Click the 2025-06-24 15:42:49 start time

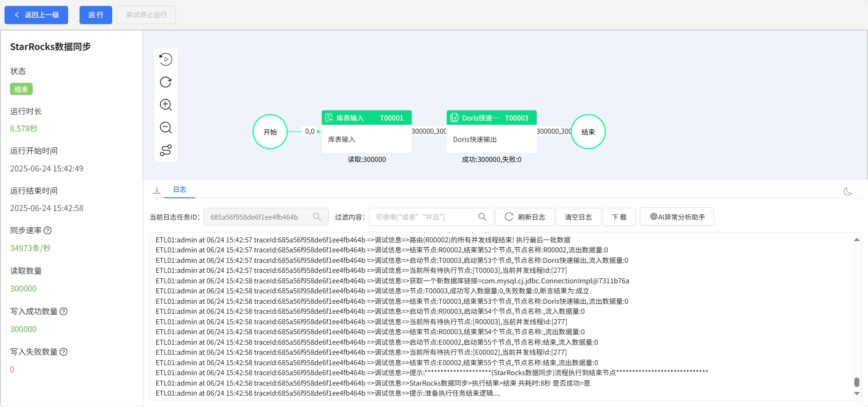[x=47, y=169]
